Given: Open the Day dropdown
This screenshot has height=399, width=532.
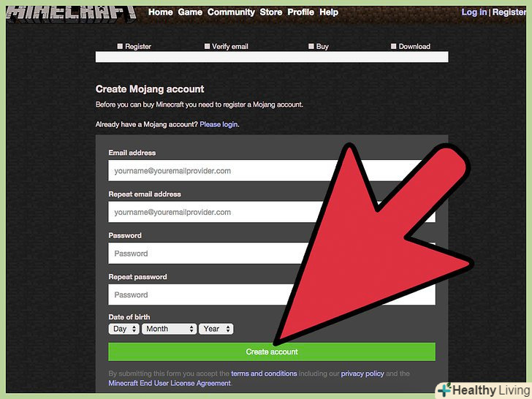Looking at the screenshot, I should (123, 329).
